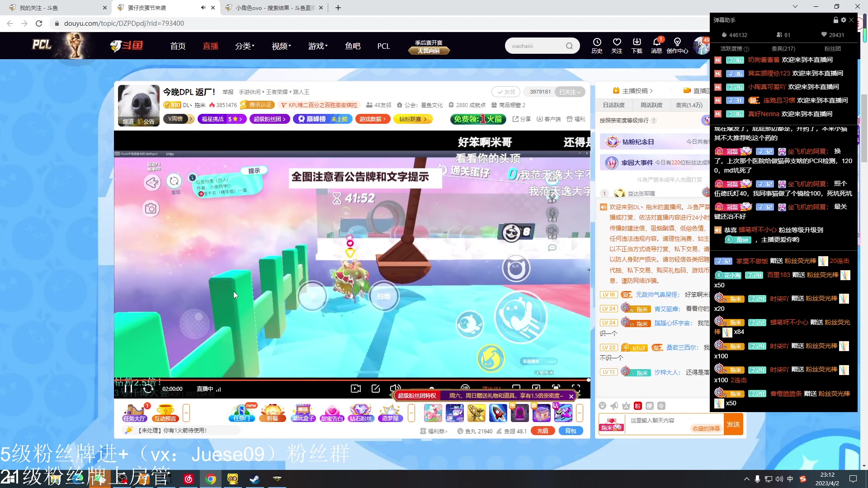Open the 任务大厅 icon
868x488 pixels.
click(x=135, y=413)
